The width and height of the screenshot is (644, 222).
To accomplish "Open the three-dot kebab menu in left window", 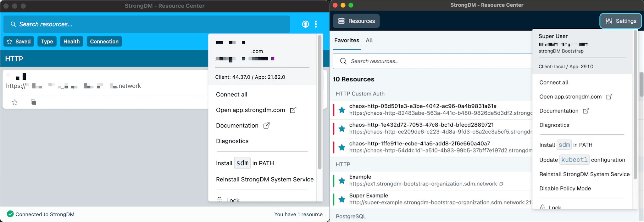I will [x=316, y=24].
